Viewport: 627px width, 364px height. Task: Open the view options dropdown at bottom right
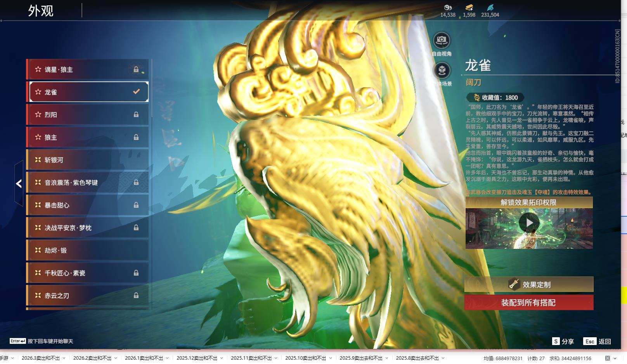coord(611,359)
